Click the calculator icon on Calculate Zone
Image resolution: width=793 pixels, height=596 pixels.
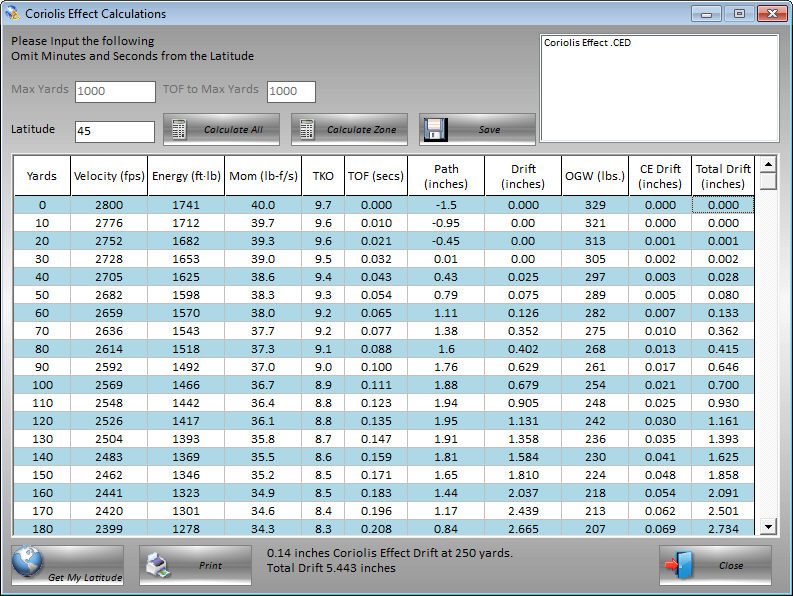[x=308, y=130]
